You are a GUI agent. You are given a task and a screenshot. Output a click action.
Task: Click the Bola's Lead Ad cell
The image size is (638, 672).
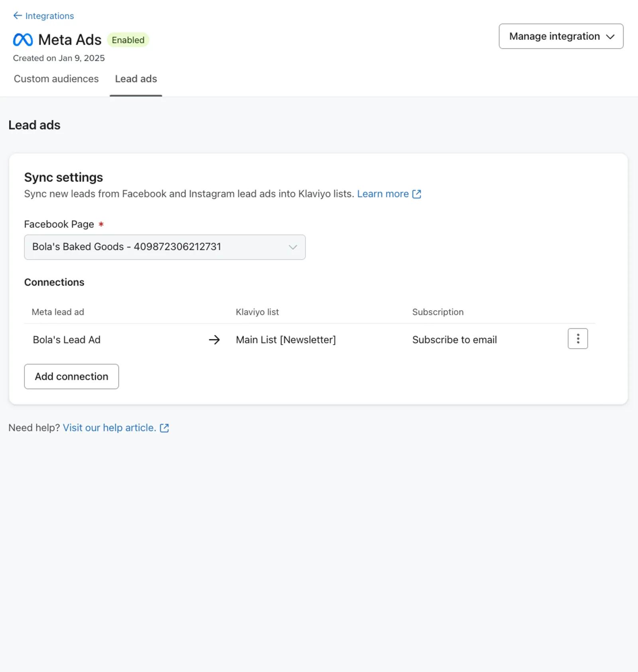[x=67, y=340]
